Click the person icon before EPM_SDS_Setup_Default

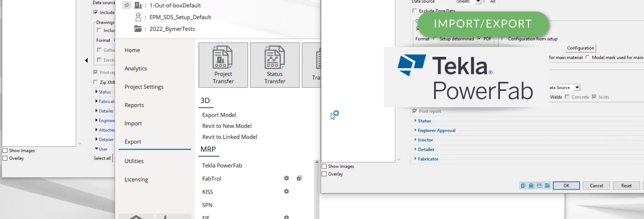(x=138, y=17)
